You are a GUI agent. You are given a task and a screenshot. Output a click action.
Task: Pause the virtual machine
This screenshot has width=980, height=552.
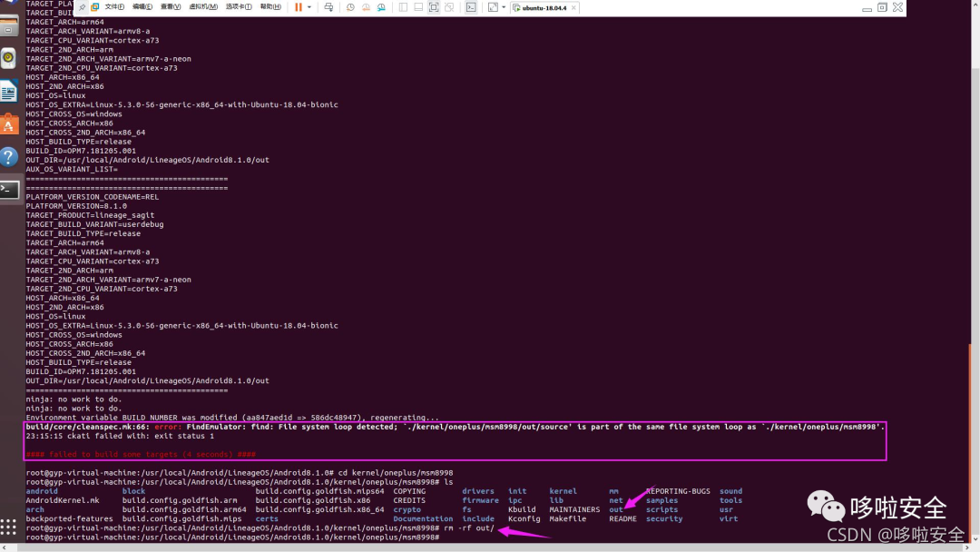299,7
